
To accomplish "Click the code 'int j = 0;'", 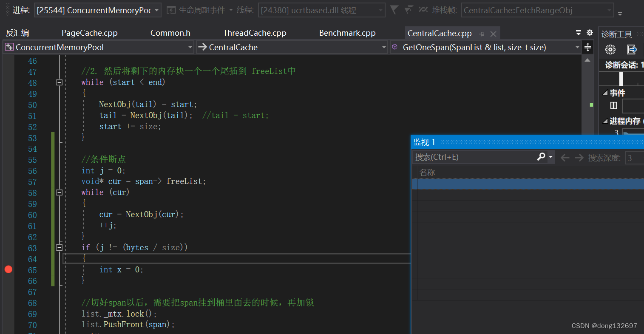I will pos(103,170).
